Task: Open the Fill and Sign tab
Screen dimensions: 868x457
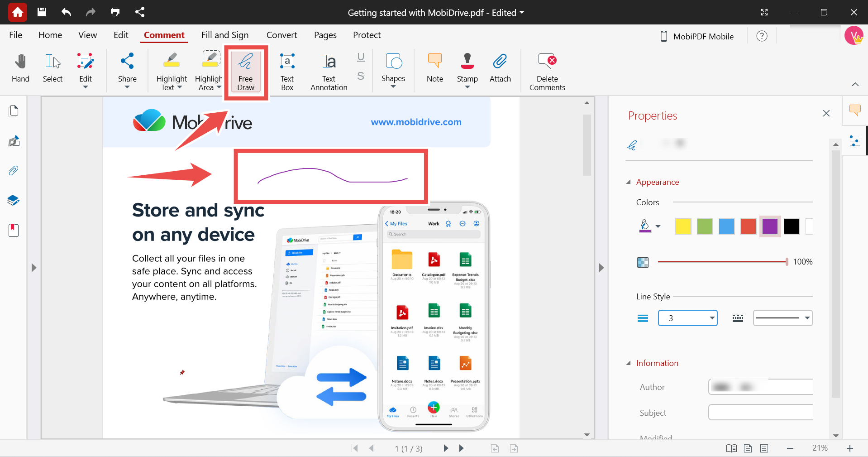Action: pyautogui.click(x=225, y=35)
